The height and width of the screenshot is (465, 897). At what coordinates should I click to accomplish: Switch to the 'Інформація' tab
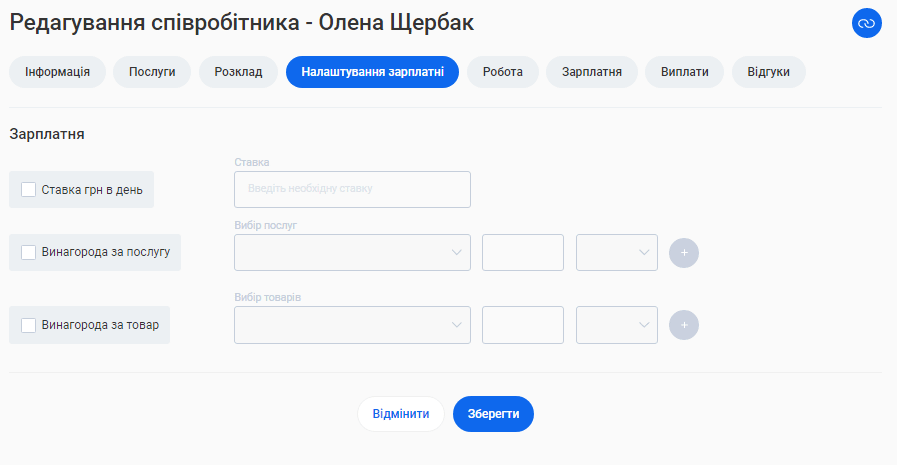tap(58, 73)
